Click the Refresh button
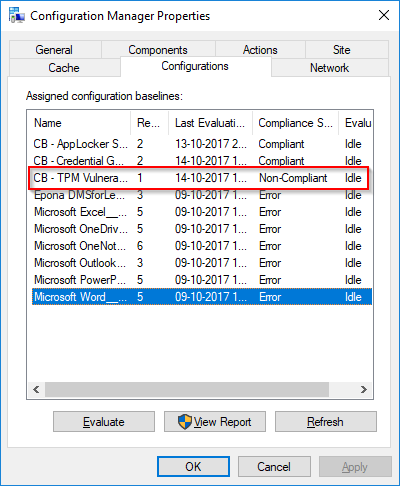Image resolution: width=400 pixels, height=486 pixels. (x=326, y=422)
